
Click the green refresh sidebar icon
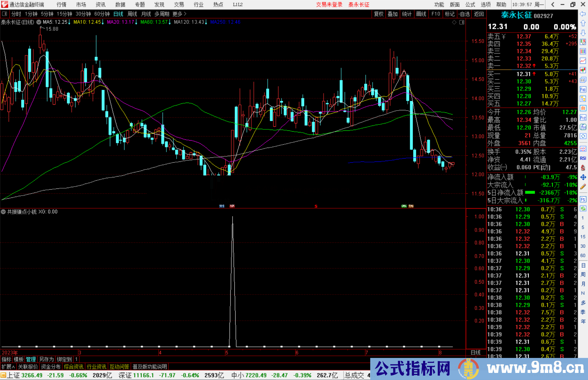(583, 209)
